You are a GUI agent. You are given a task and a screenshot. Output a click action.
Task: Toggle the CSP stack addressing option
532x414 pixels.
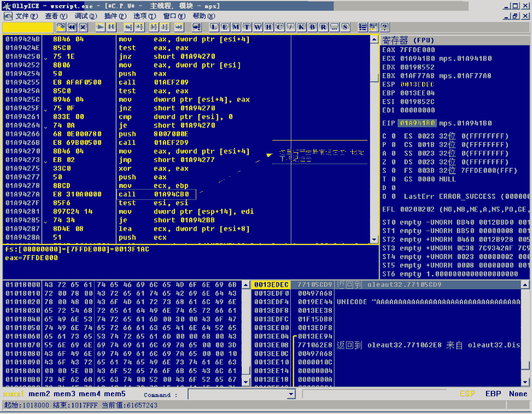[x=468, y=394]
